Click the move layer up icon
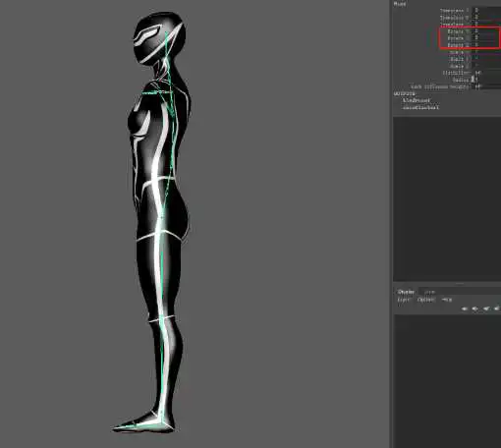Viewport: 501px width, 448px height. (465, 308)
